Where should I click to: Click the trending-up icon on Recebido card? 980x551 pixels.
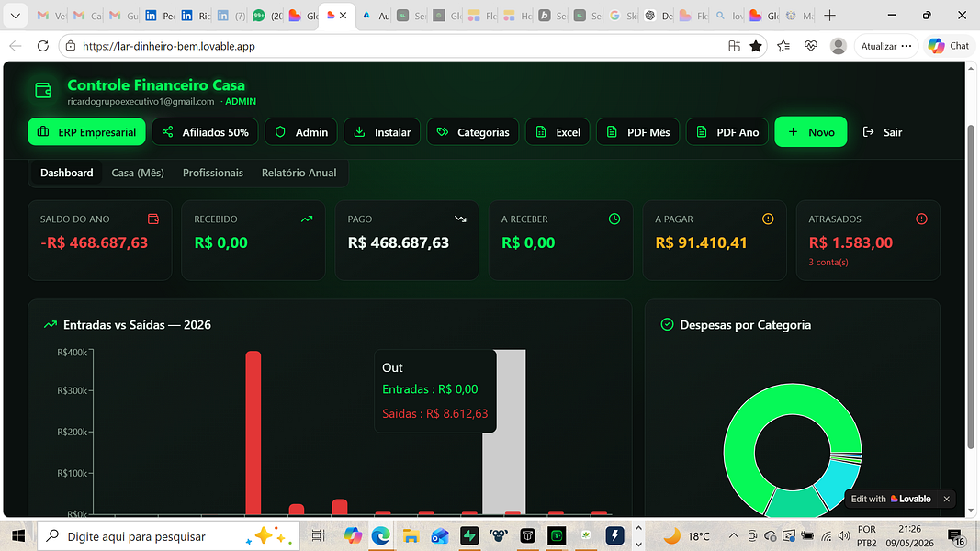(x=307, y=219)
